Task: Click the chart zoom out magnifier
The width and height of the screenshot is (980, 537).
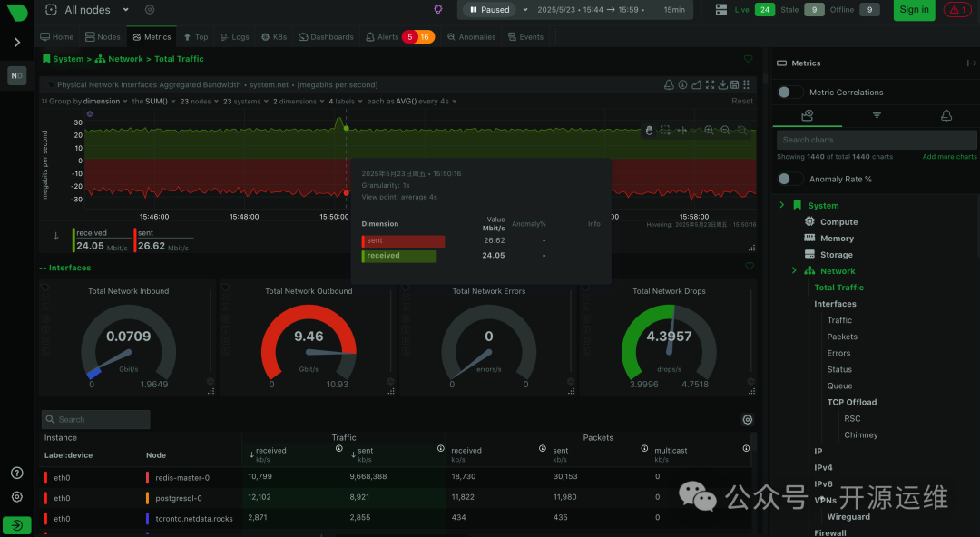Action: tap(725, 130)
